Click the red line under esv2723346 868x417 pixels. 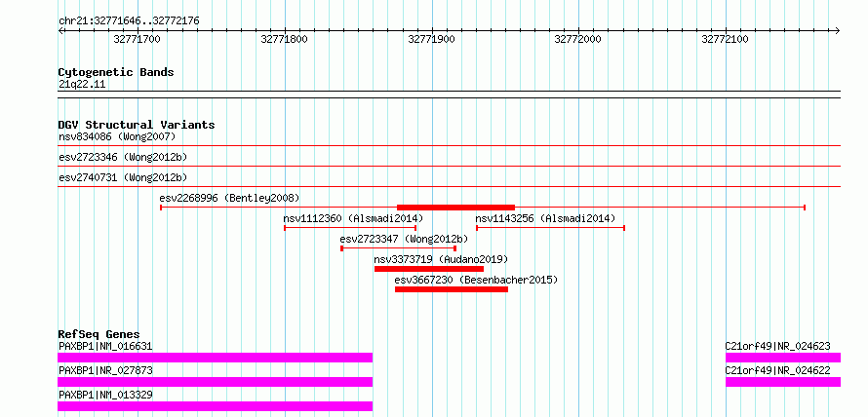tap(450, 167)
